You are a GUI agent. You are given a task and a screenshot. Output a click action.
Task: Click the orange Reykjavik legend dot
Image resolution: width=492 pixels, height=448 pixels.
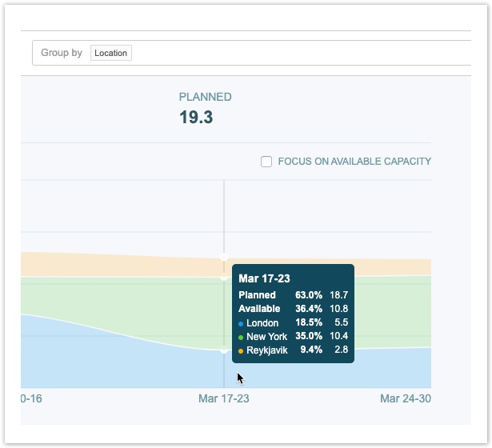pyautogui.click(x=242, y=350)
